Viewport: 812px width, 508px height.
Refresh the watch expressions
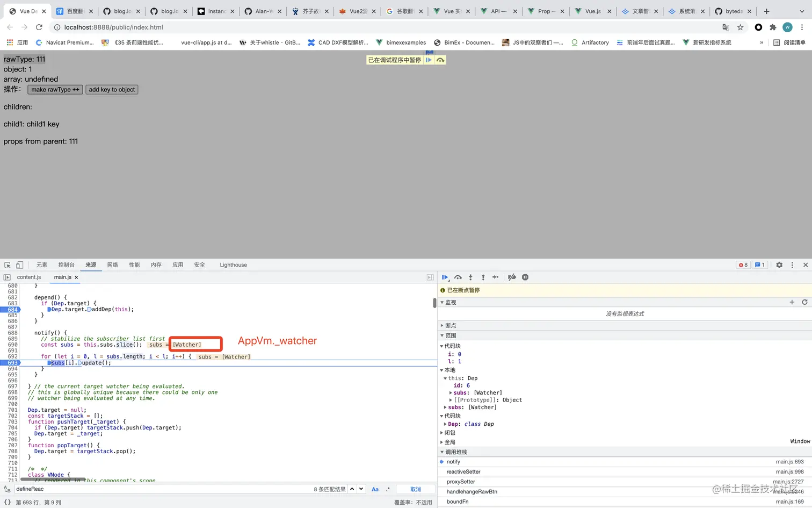(804, 302)
